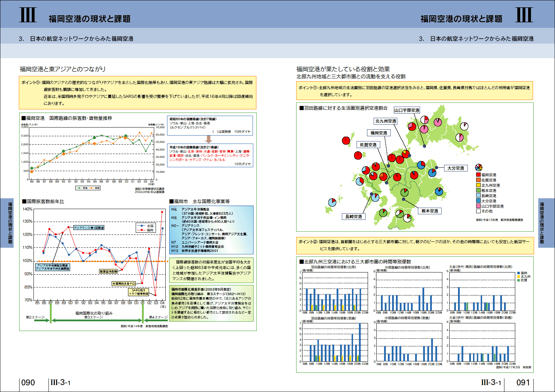
Task: Click the chart title 中部路線の時間帯別便数(到着)
Action: (407, 318)
